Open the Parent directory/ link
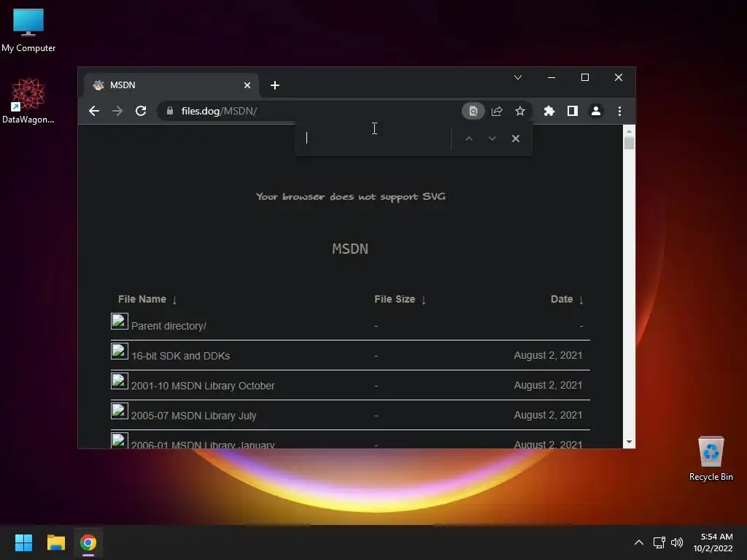Image resolution: width=747 pixels, height=560 pixels. click(x=169, y=326)
